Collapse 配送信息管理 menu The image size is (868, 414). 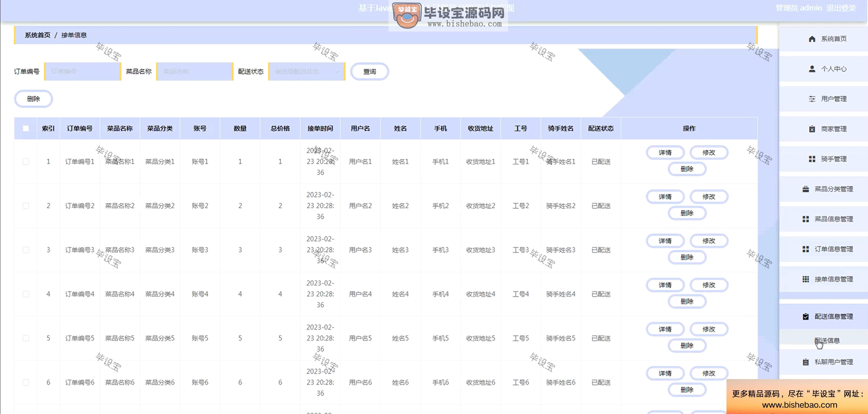824,316
